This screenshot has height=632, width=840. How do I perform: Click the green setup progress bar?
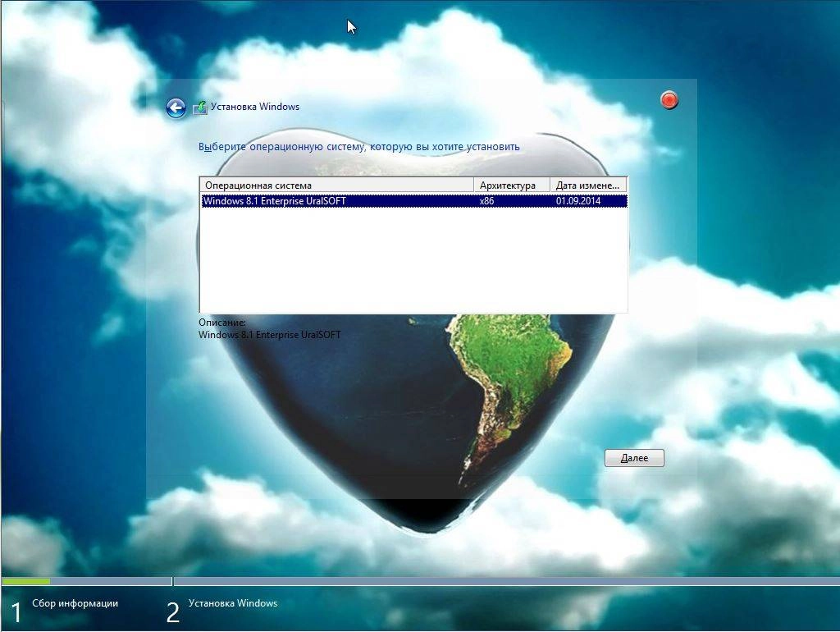coord(25,581)
